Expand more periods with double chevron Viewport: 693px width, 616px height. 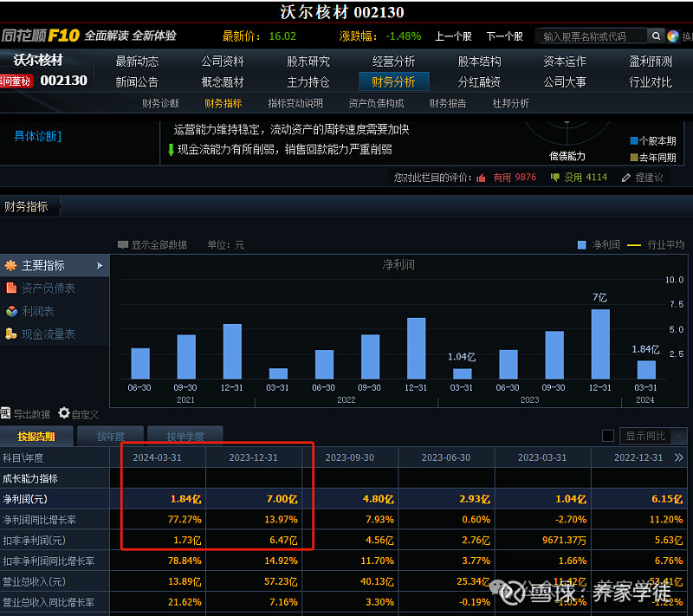[679, 457]
